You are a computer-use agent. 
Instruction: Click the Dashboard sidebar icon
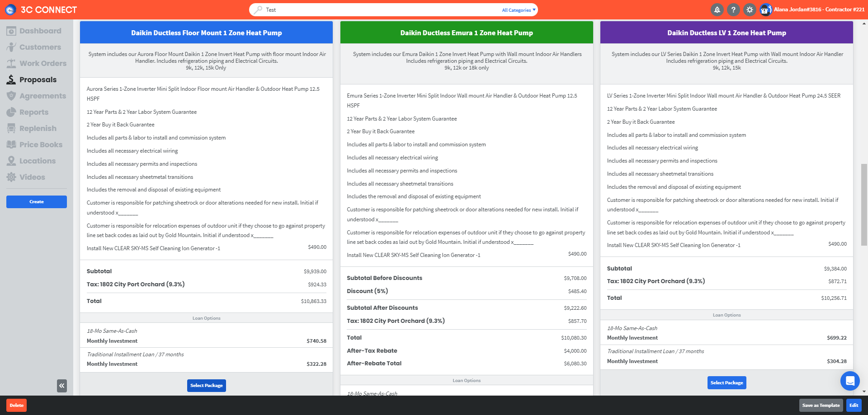point(11,31)
